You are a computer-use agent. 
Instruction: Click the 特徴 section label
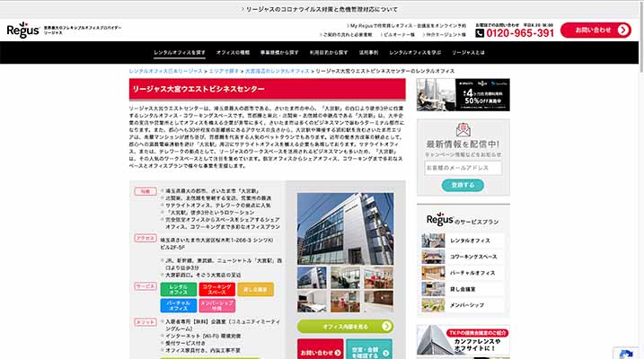tap(146, 191)
